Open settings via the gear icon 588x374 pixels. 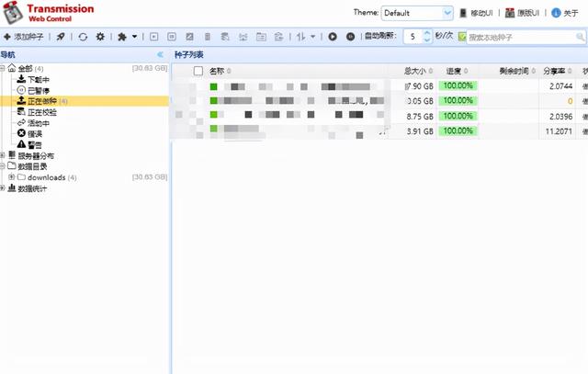[100, 37]
